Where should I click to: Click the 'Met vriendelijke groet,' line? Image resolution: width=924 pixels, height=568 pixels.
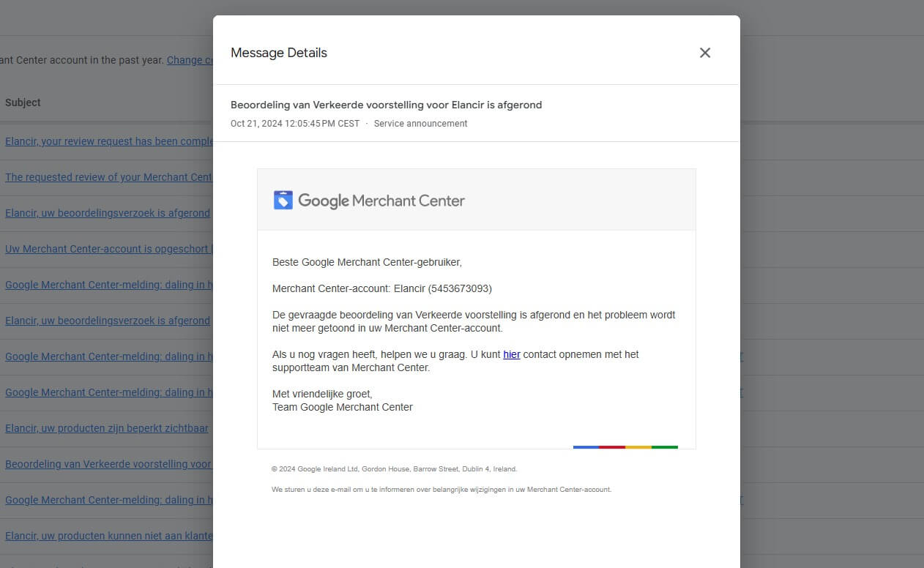click(322, 394)
